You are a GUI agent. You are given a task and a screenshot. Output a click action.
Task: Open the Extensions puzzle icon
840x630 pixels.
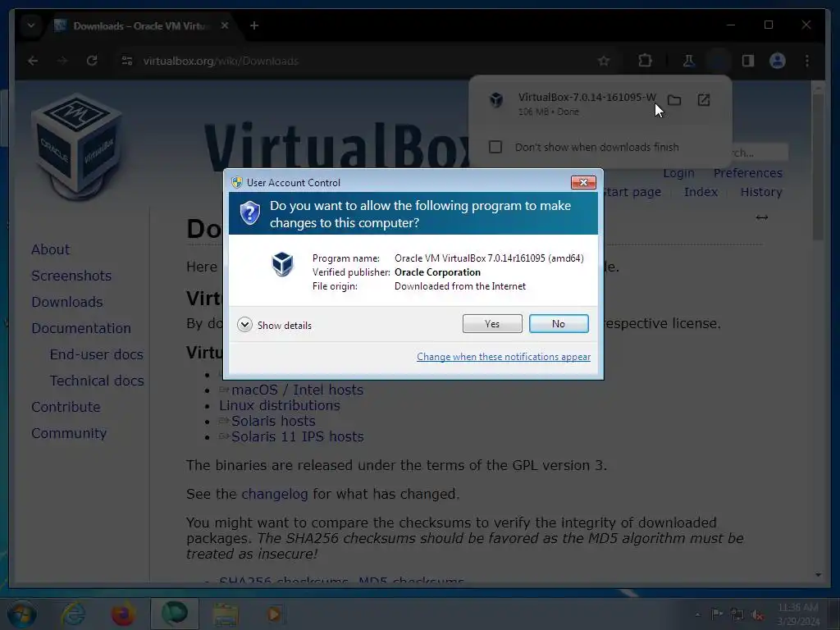(645, 61)
